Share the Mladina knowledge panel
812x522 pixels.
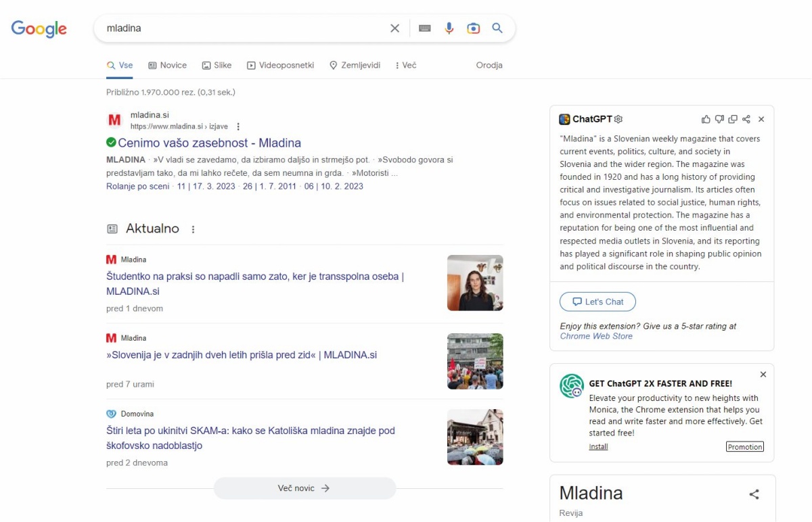754,494
